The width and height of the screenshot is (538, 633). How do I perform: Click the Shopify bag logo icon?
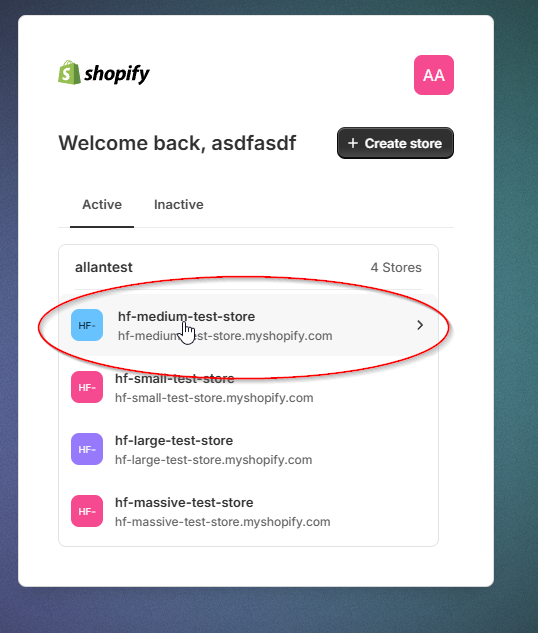pos(69,73)
